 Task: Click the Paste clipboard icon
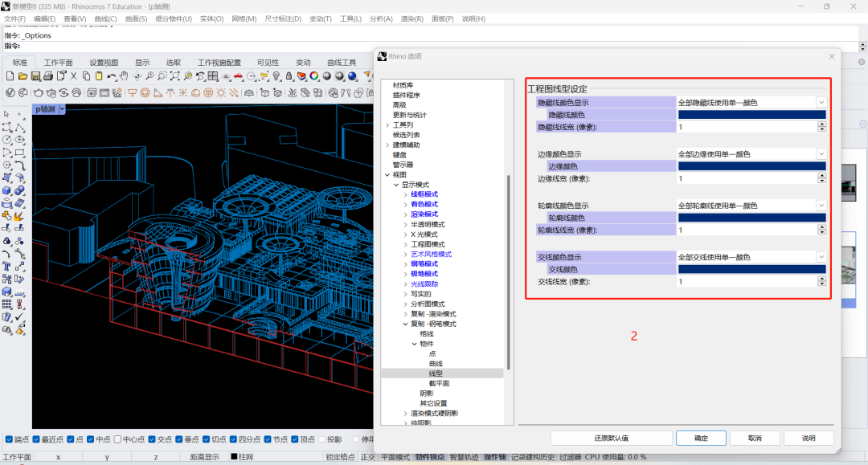pyautogui.click(x=99, y=76)
